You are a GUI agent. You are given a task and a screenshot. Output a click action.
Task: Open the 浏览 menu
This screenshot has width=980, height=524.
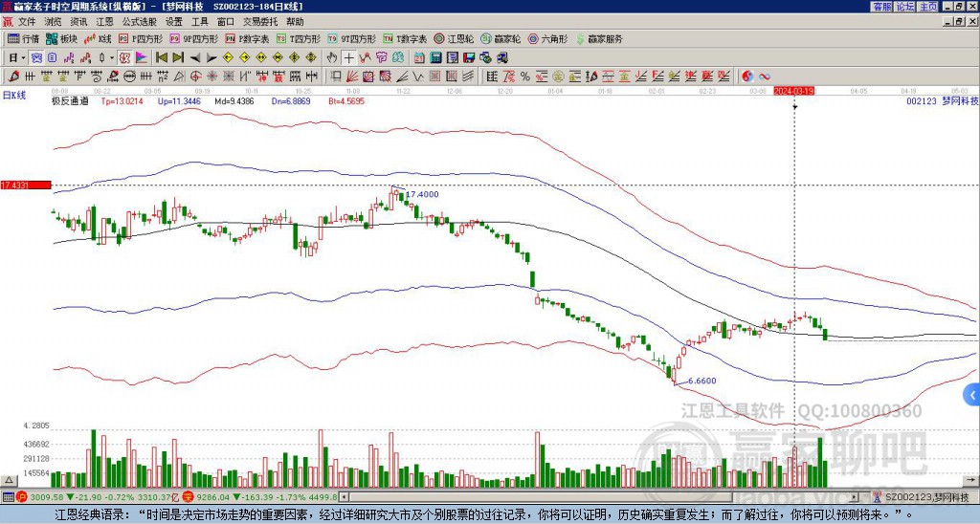tap(54, 22)
